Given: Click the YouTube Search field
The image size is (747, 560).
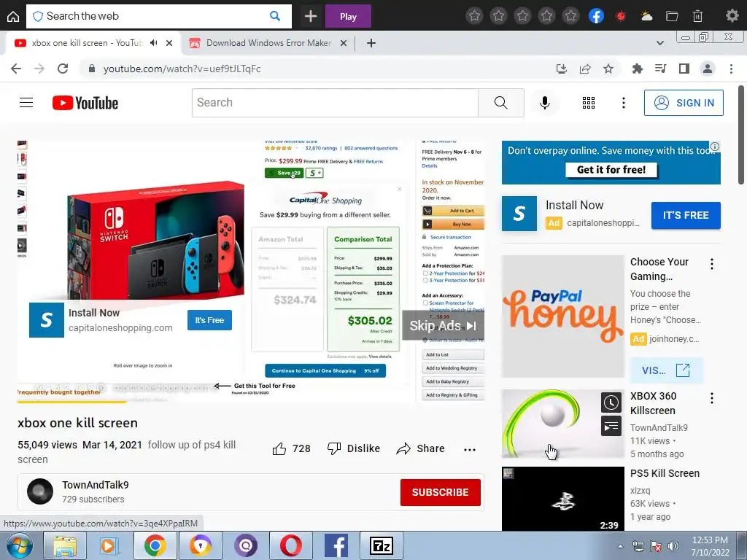Looking at the screenshot, I should point(335,102).
